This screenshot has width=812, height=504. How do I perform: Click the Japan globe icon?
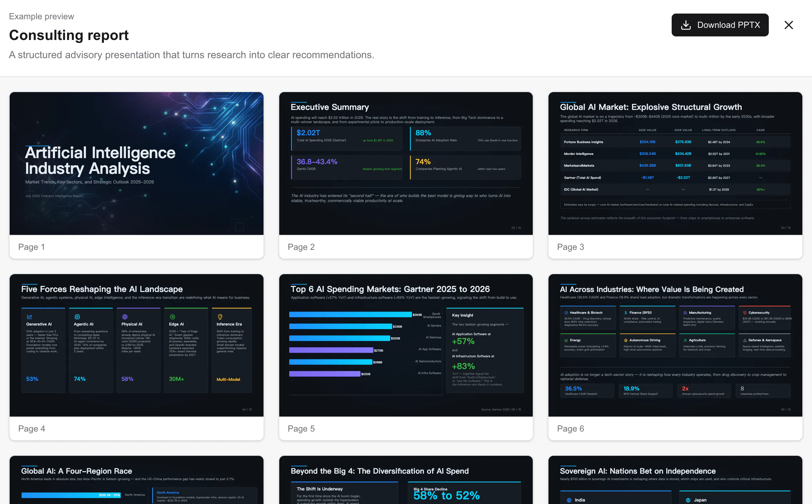point(688,500)
